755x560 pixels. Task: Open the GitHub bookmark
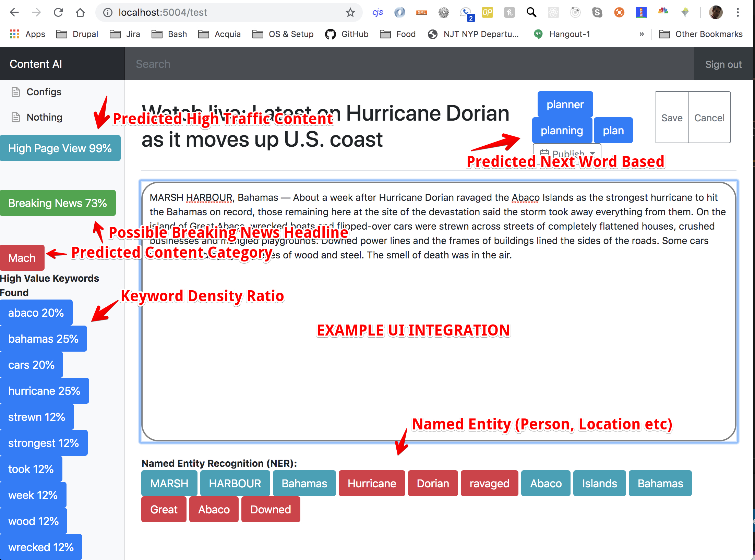click(x=347, y=34)
